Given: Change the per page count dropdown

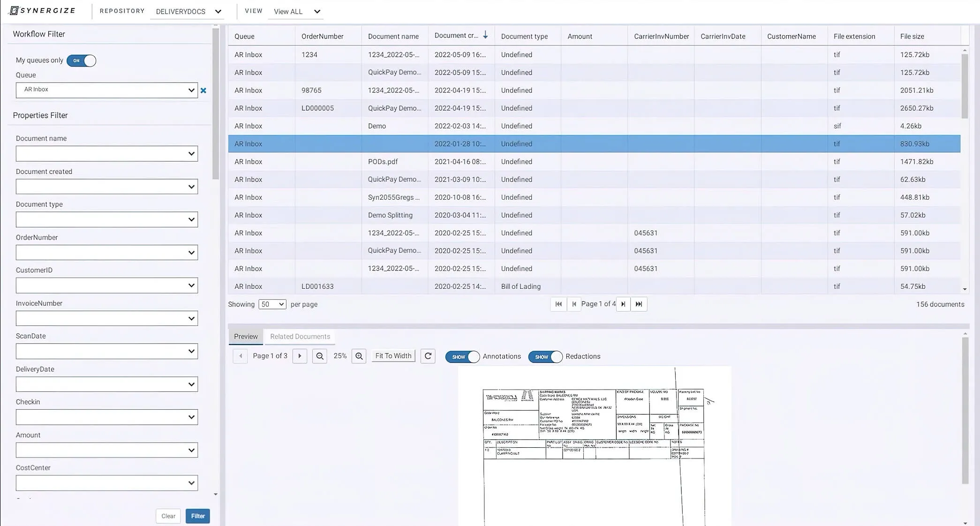Looking at the screenshot, I should [x=272, y=304].
